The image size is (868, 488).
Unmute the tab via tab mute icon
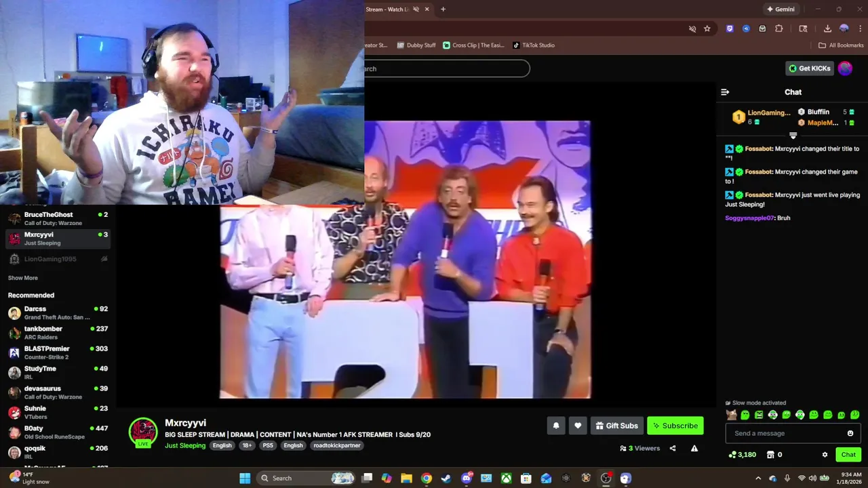coord(416,9)
